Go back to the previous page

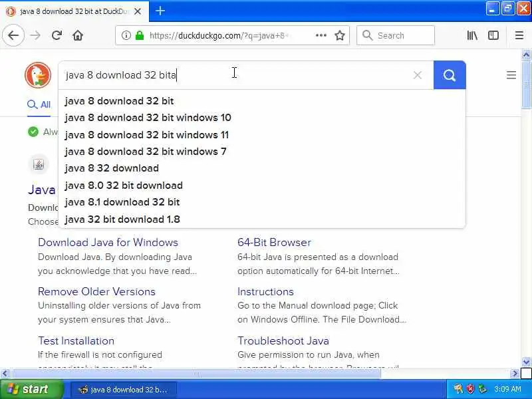click(x=13, y=35)
